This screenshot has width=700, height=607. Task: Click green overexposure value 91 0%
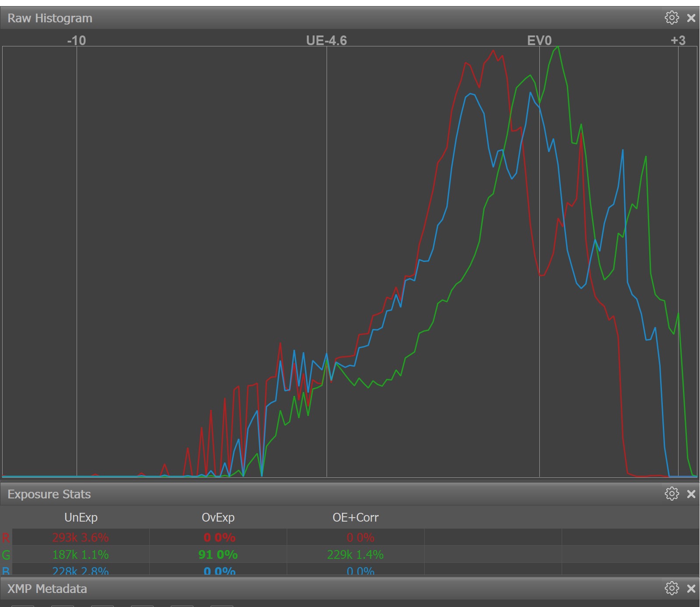[218, 555]
